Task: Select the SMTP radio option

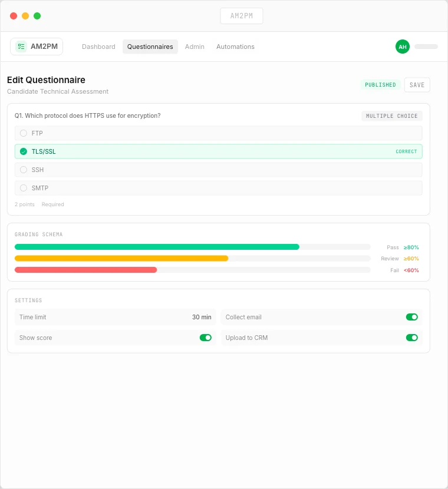Action: tap(24, 188)
